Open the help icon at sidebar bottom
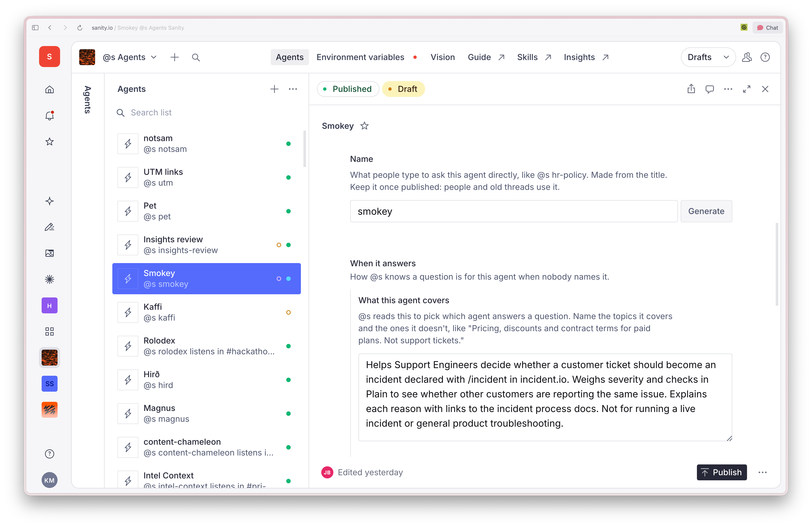The image size is (812, 527). pos(49,454)
